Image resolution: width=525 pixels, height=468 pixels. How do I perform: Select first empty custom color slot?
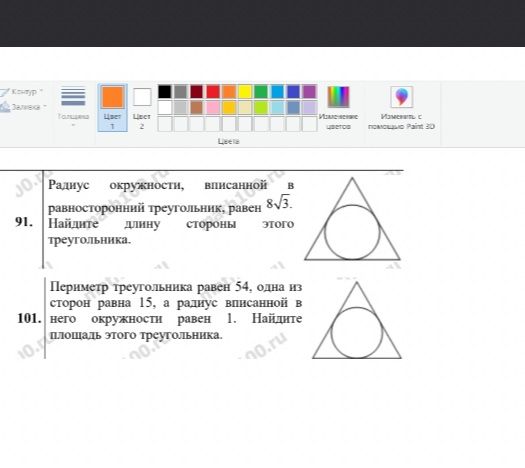[164, 124]
